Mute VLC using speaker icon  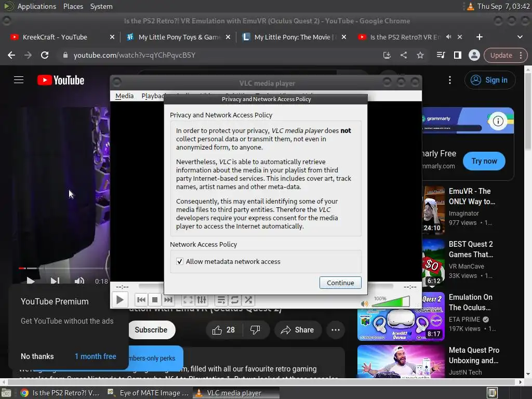coord(364,303)
